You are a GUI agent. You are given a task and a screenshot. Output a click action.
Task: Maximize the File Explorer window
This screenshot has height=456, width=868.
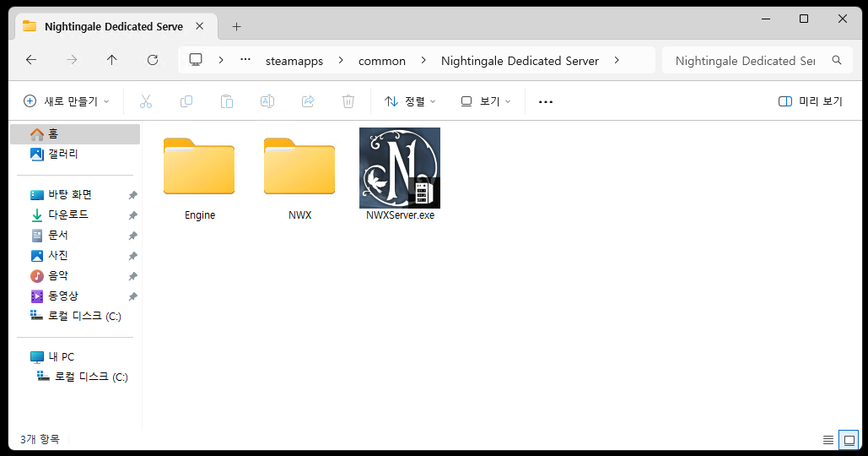click(x=804, y=19)
